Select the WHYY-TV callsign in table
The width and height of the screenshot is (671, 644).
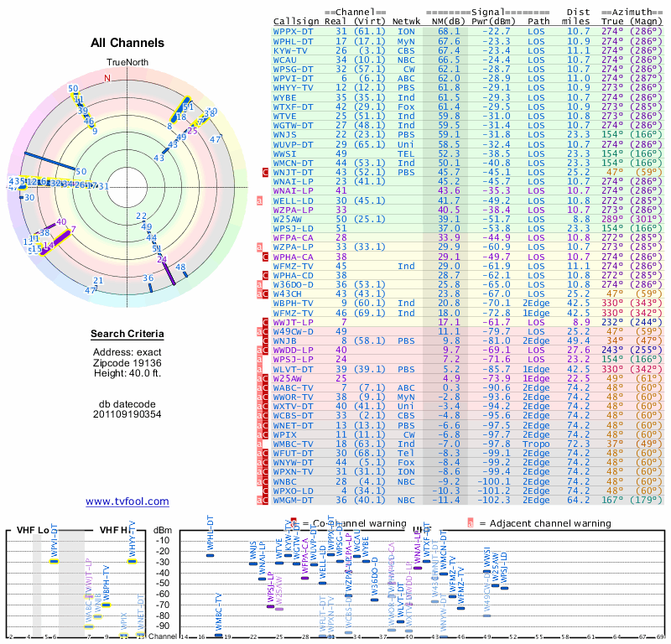pyautogui.click(x=293, y=88)
